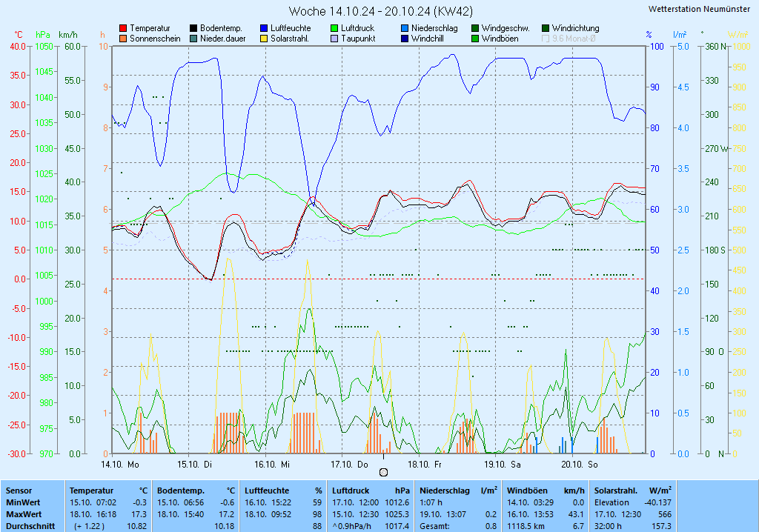The width and height of the screenshot is (759, 532).
Task: Select the Sonnenschein legend label
Action: tap(155, 39)
